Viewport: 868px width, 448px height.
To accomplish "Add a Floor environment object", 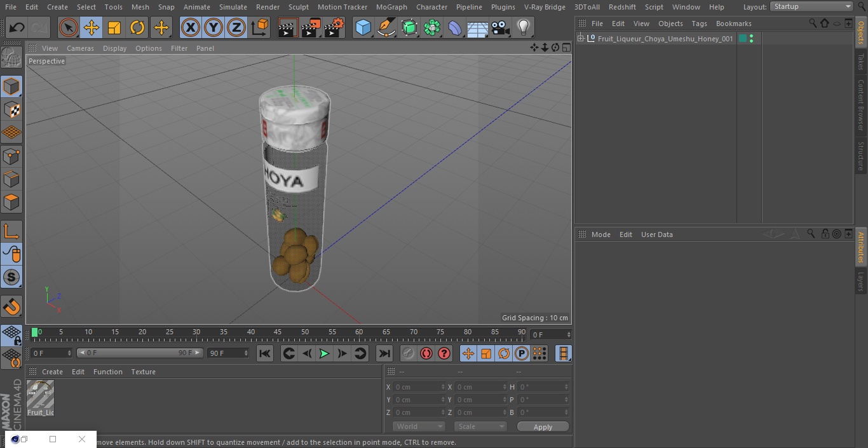I will click(x=478, y=27).
